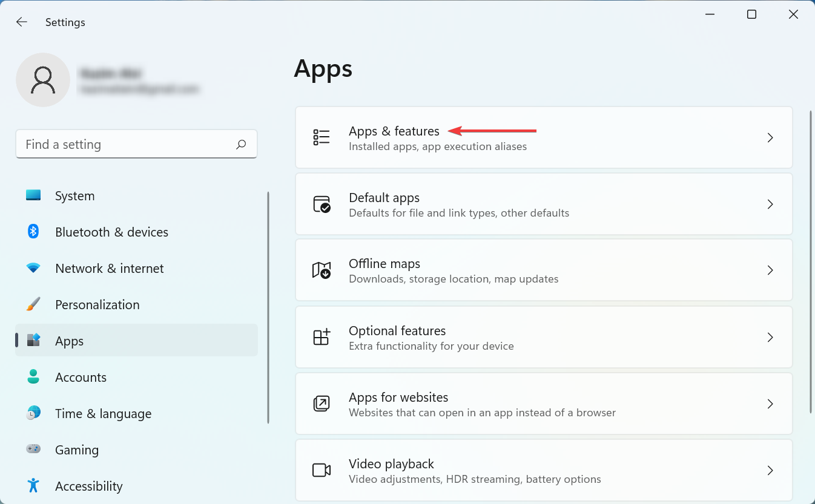Click the Apps & features list icon
Viewport: 815px width, 504px height.
click(322, 137)
